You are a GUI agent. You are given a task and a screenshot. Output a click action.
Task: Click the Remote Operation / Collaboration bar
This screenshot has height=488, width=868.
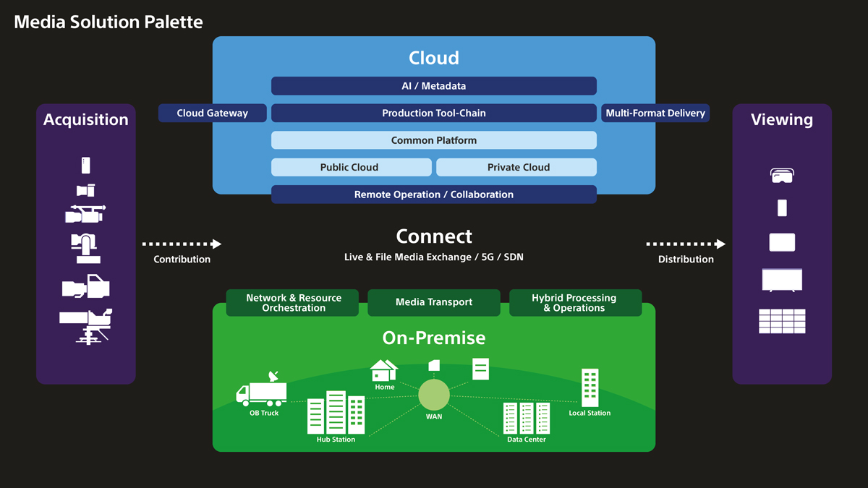click(434, 194)
